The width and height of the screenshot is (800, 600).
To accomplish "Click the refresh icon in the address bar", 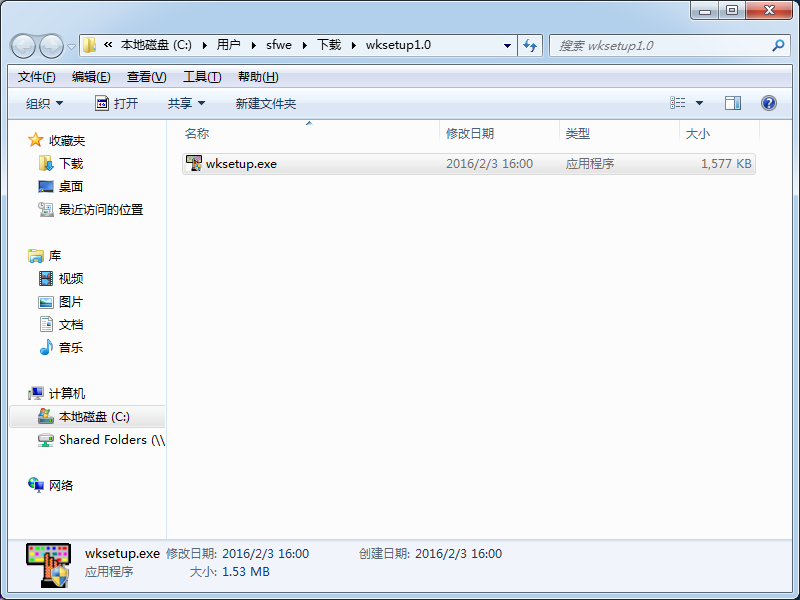I will 529,45.
